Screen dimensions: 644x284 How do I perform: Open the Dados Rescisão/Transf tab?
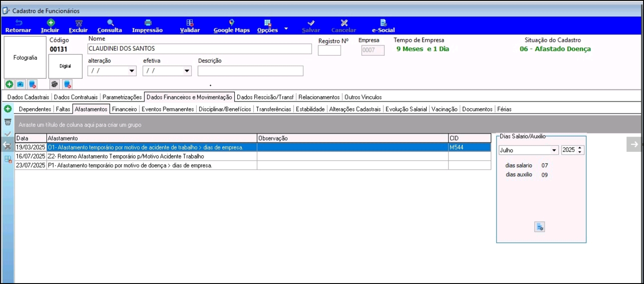(x=265, y=97)
